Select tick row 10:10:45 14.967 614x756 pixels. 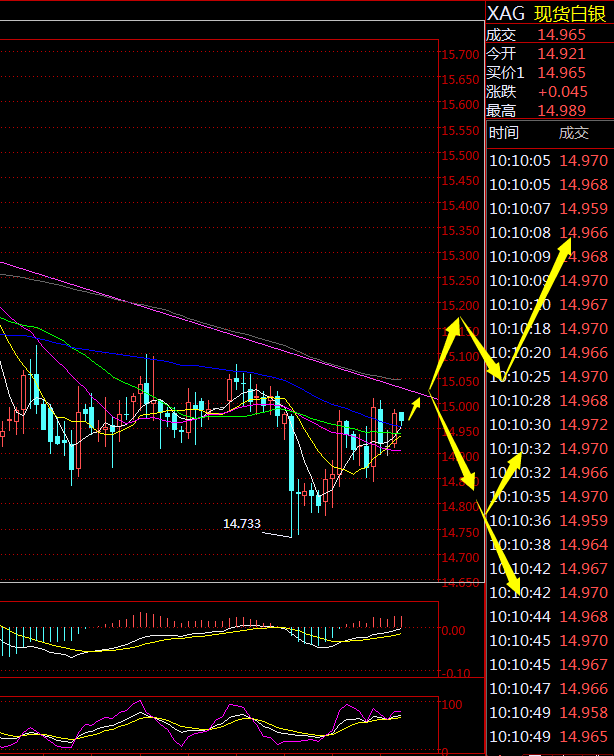coord(549,665)
